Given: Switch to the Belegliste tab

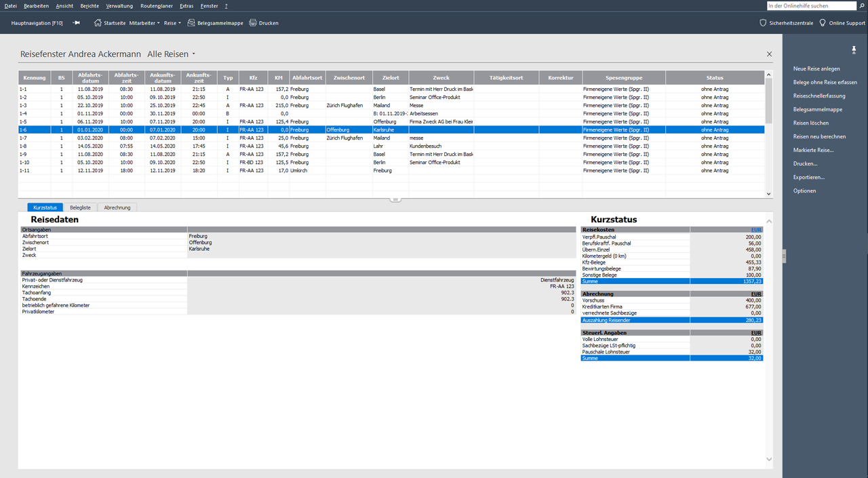Looking at the screenshot, I should tap(80, 207).
